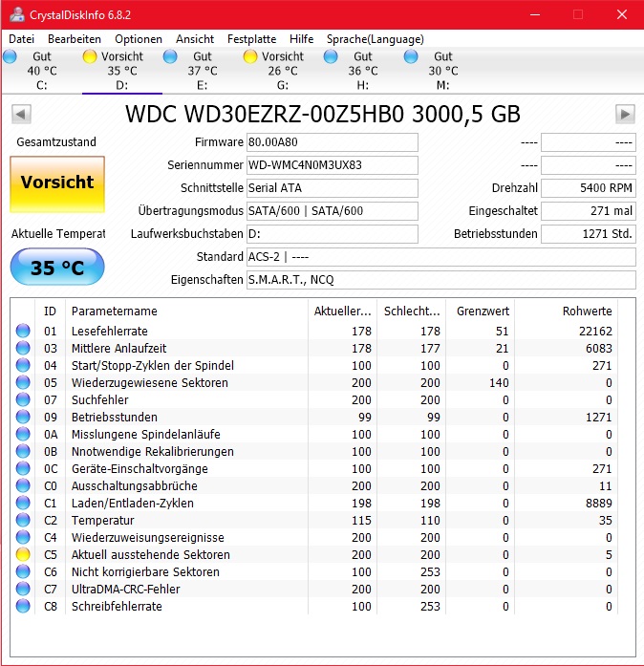Open the Sprache(Language) menu
The height and width of the screenshot is (666, 644).
(x=376, y=39)
